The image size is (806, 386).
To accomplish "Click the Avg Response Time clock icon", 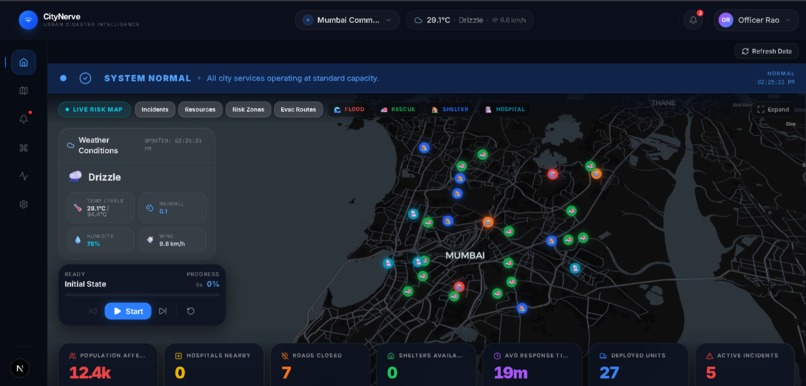I will pos(497,356).
